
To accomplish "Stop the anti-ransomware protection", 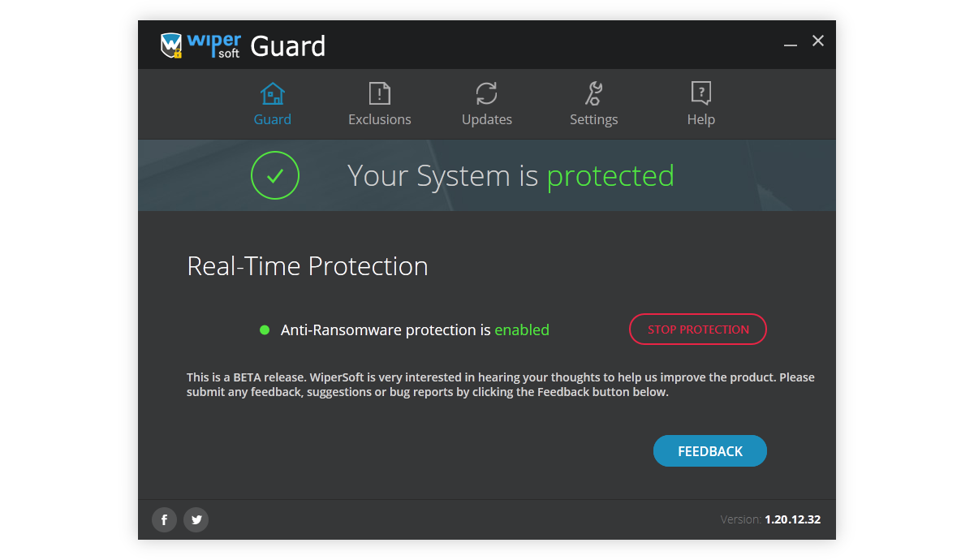I will tap(698, 330).
